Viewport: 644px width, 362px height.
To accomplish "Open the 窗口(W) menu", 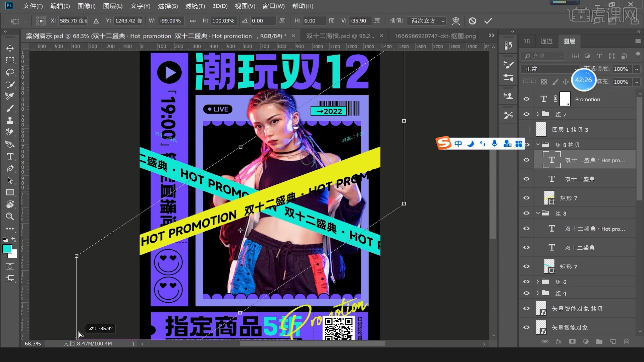I will [274, 6].
